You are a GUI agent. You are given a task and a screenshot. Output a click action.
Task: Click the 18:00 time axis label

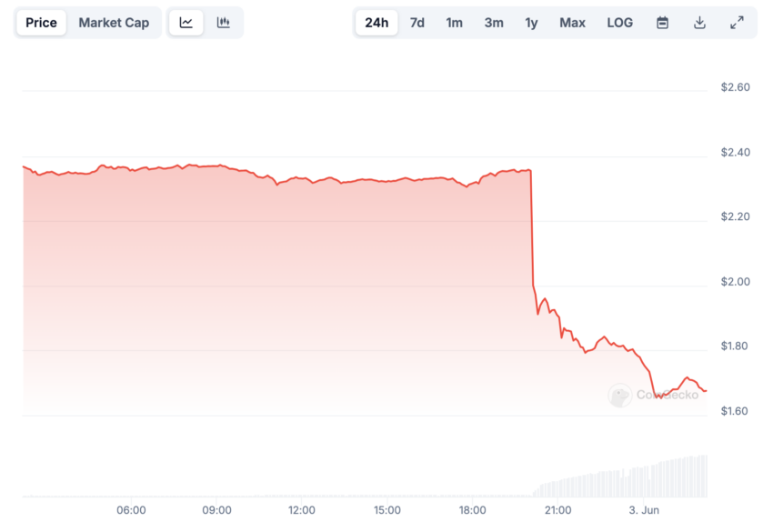472,510
